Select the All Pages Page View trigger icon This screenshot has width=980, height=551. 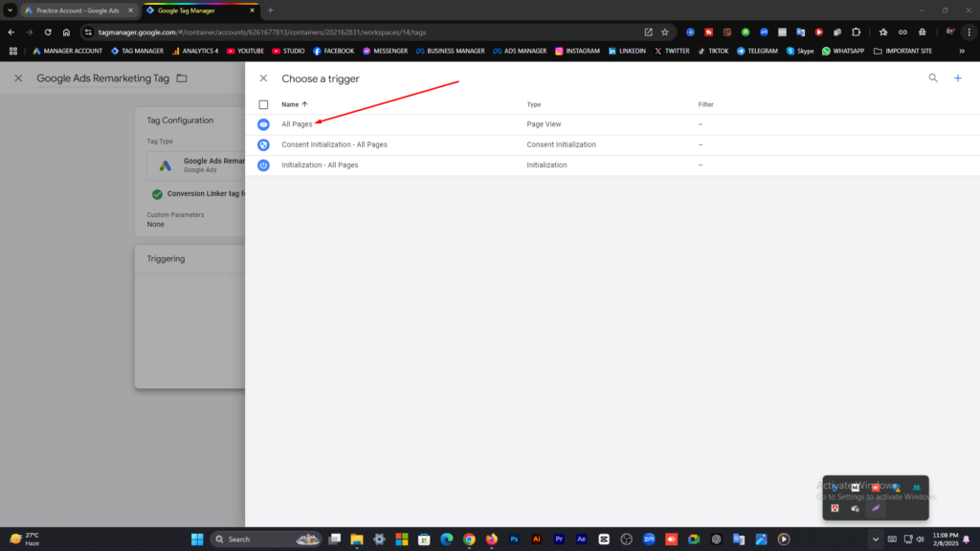263,124
